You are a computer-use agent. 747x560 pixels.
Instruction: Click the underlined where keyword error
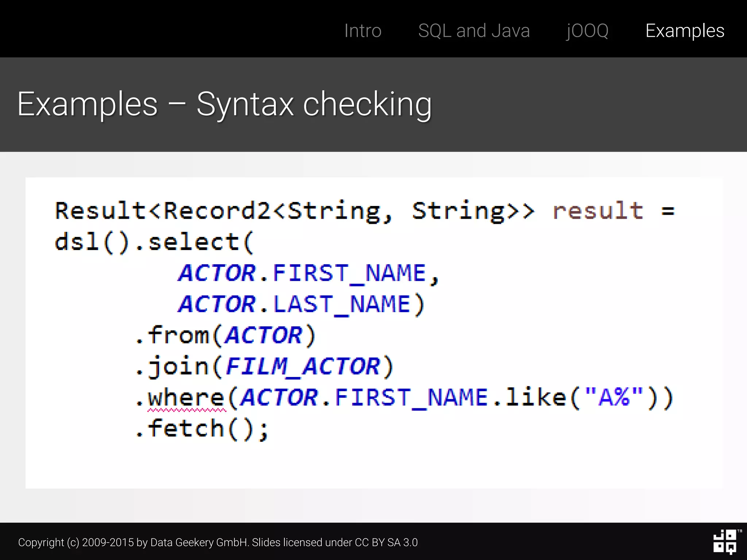(x=186, y=398)
